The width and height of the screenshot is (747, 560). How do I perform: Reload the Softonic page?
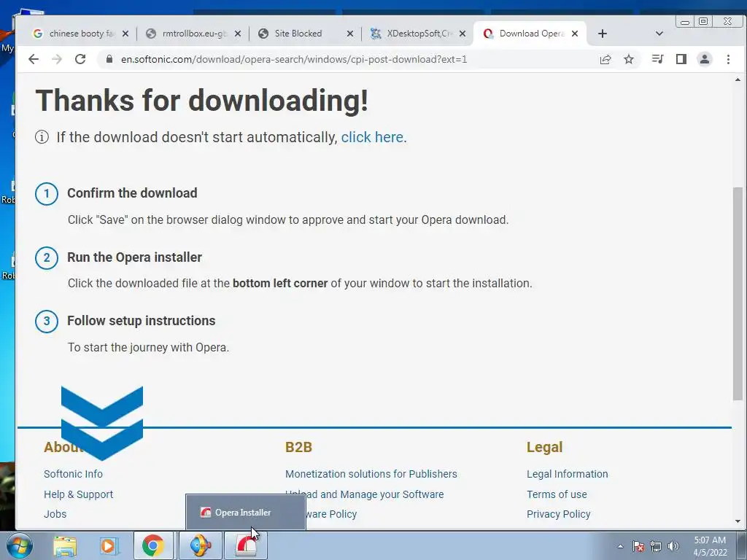[x=80, y=59]
